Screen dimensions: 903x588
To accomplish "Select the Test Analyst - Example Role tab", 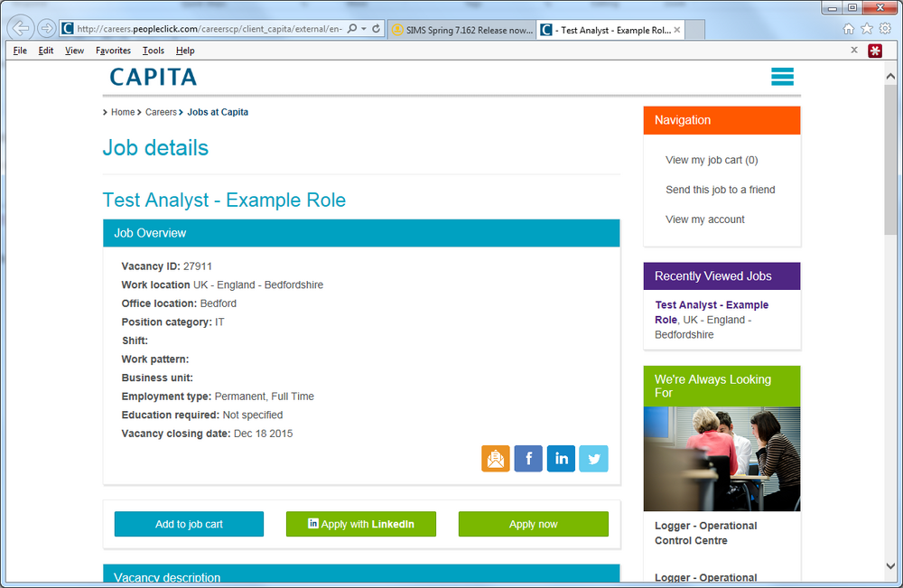I will coord(610,30).
